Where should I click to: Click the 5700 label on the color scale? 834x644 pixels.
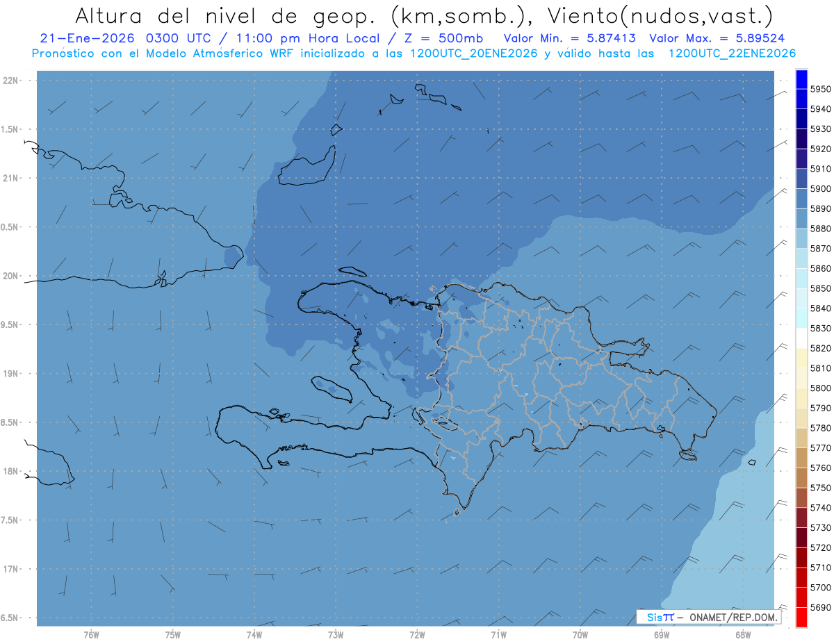[x=820, y=587]
